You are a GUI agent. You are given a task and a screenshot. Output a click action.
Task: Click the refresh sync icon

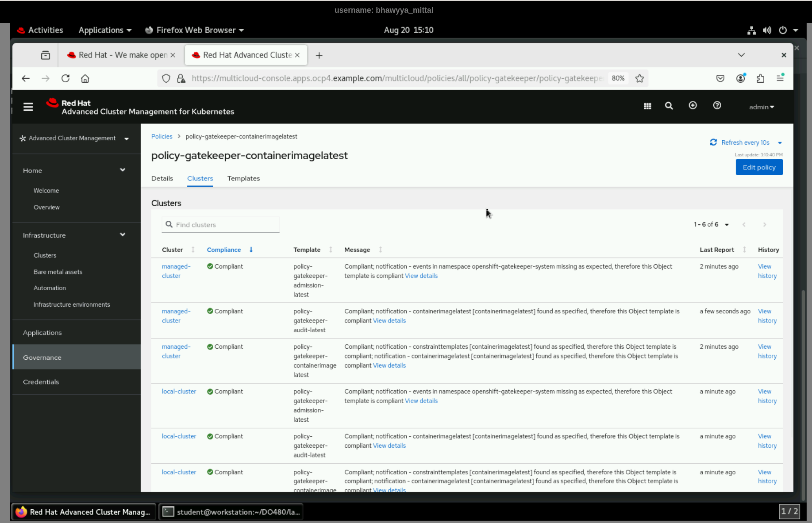[713, 142]
